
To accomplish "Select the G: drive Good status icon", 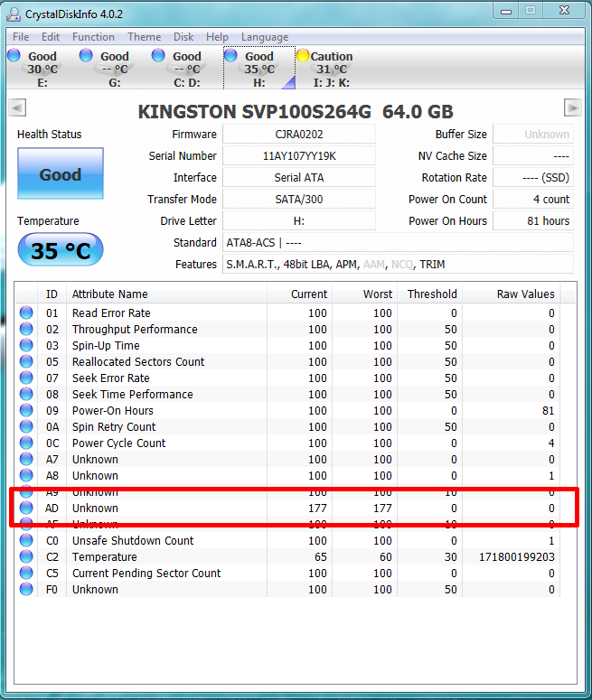I will pos(86,55).
